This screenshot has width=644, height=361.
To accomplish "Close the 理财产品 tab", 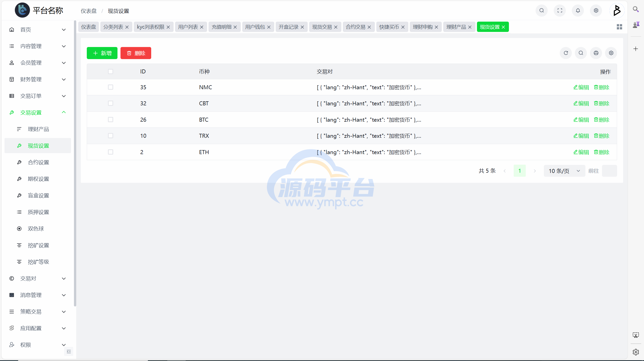I will 470,27.
